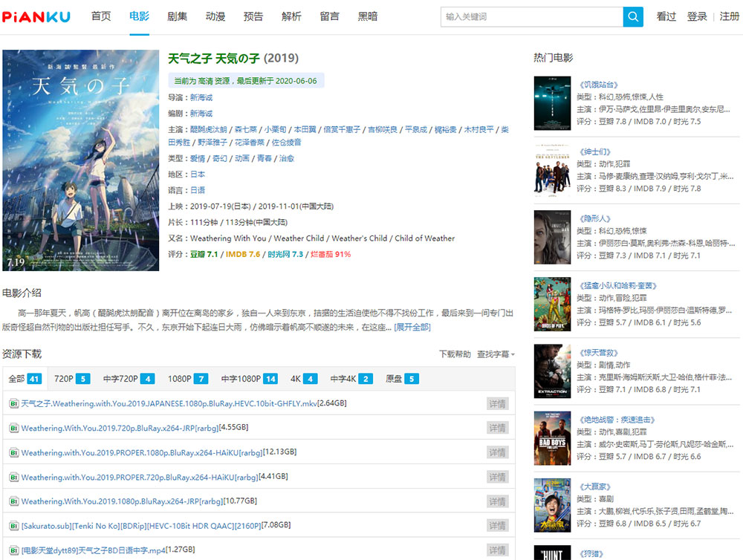Open 下载帮助 link
Image resolution: width=743 pixels, height=560 pixels.
point(455,354)
